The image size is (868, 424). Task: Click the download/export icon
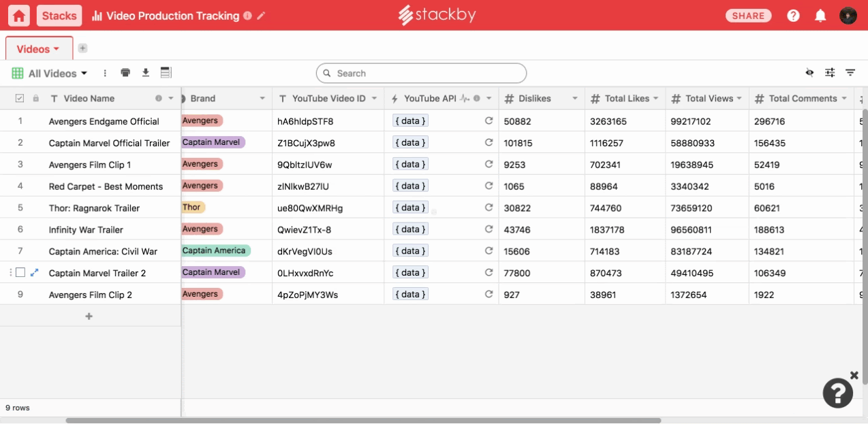point(145,73)
